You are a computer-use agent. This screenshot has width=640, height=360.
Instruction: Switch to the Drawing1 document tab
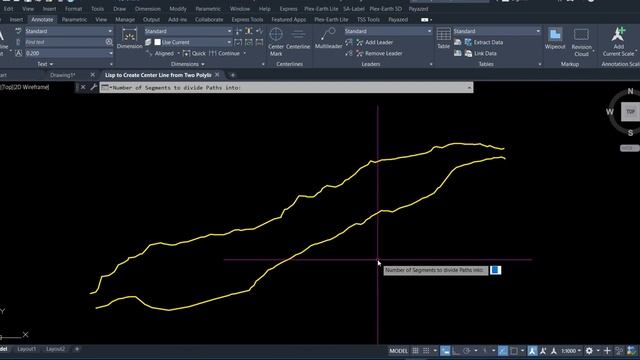coord(62,75)
